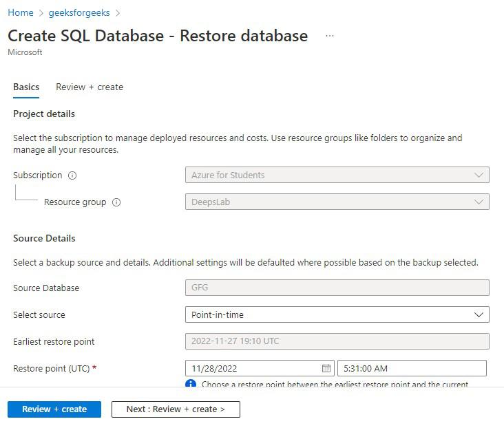The height and width of the screenshot is (428, 504).
Task: Click the breadcrumb chevron after geeksforgeeks
Action: (118, 13)
